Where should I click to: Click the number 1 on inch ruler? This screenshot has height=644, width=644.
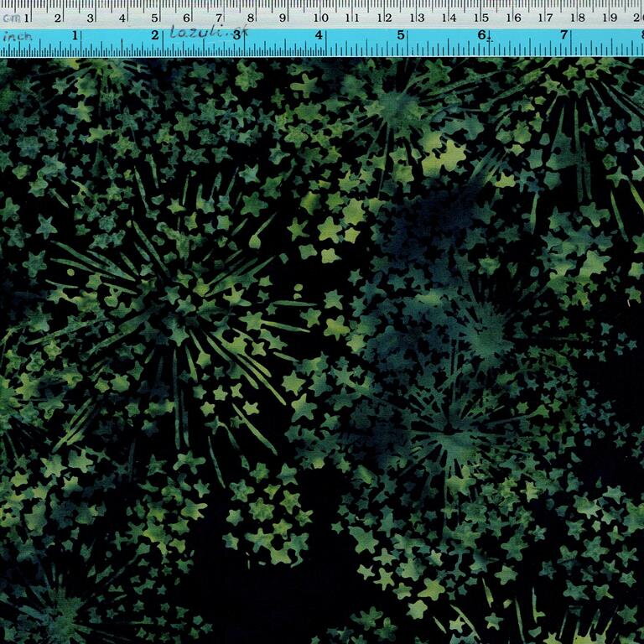pos(75,36)
